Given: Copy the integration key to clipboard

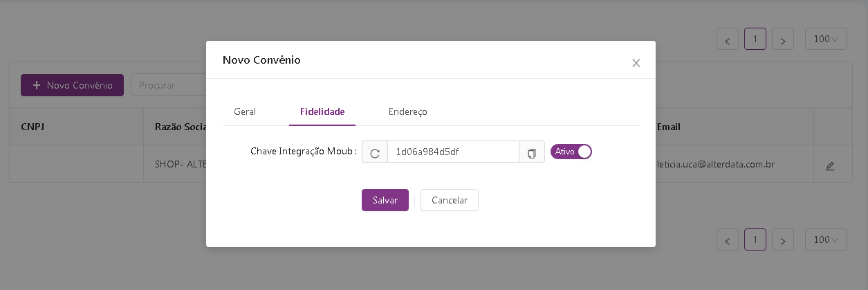Looking at the screenshot, I should pos(532,152).
